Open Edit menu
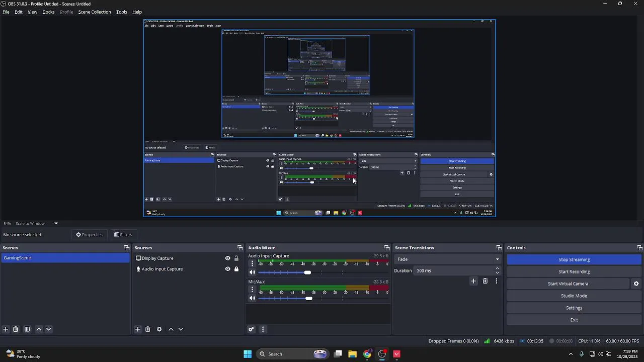Viewport: 644px width, 362px height. click(x=19, y=12)
